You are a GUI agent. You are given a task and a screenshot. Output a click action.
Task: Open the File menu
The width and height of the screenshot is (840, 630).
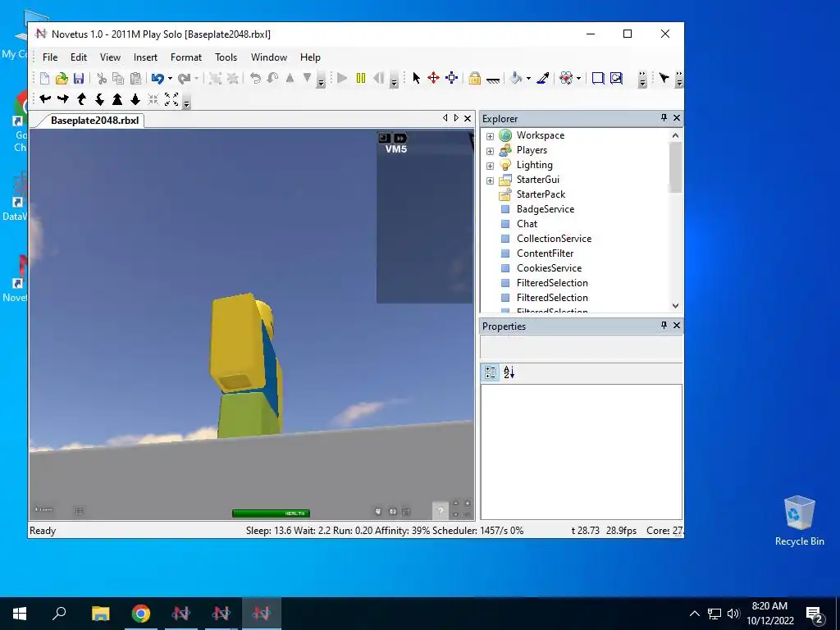tap(50, 57)
